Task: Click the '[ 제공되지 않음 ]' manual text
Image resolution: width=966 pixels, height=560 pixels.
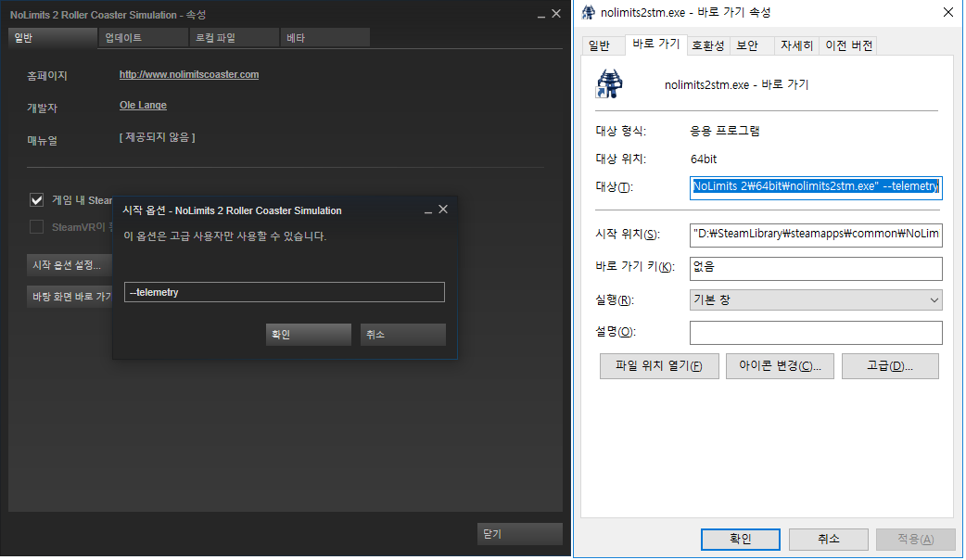Action: [157, 137]
